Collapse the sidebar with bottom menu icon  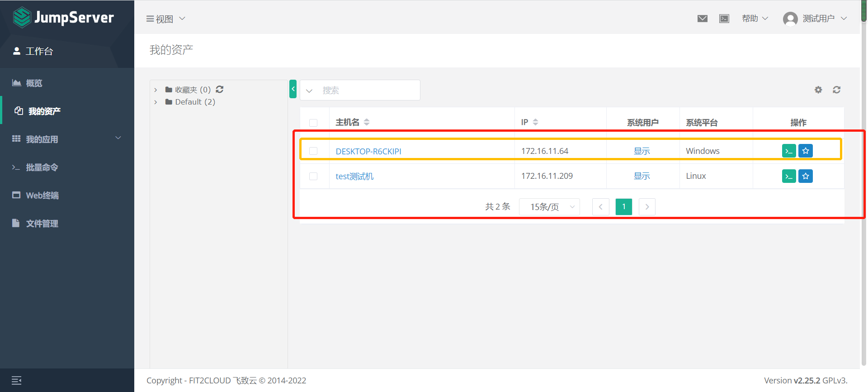click(17, 380)
